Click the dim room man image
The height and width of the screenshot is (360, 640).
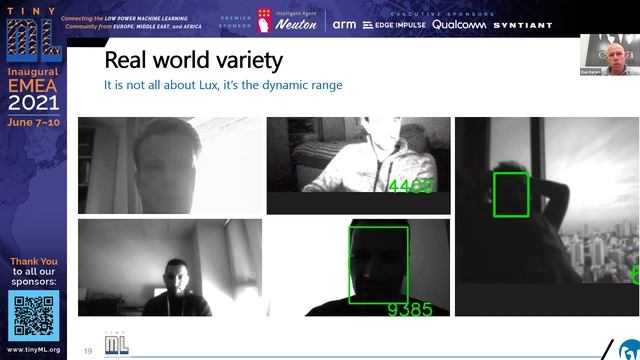tap(170, 268)
